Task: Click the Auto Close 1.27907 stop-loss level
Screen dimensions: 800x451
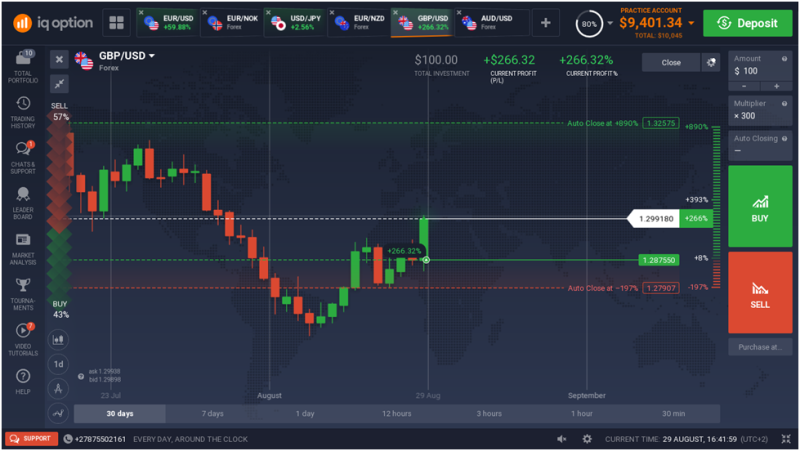Action: [x=661, y=288]
